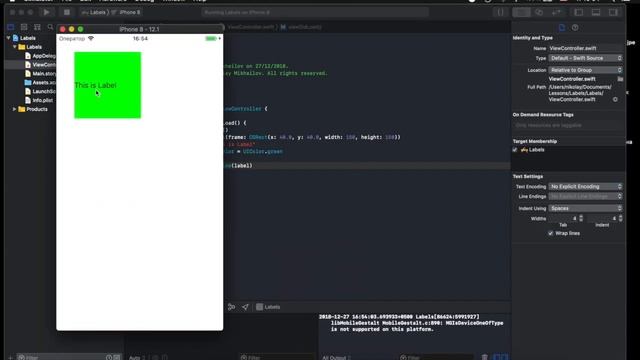
Task: Click the Indent width stepper
Action: point(620,218)
